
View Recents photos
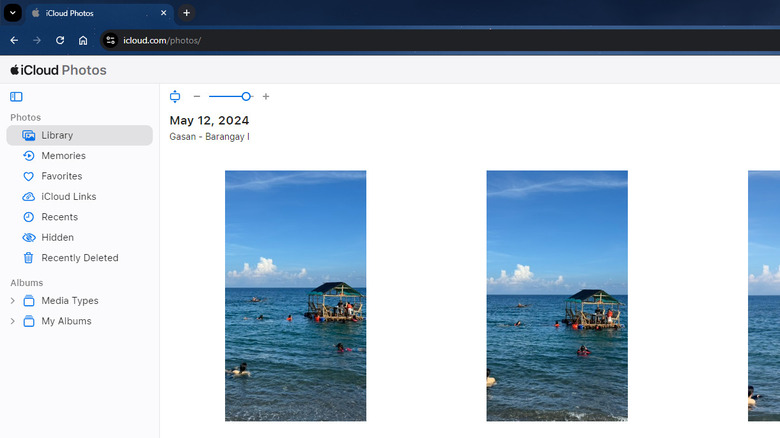59,217
